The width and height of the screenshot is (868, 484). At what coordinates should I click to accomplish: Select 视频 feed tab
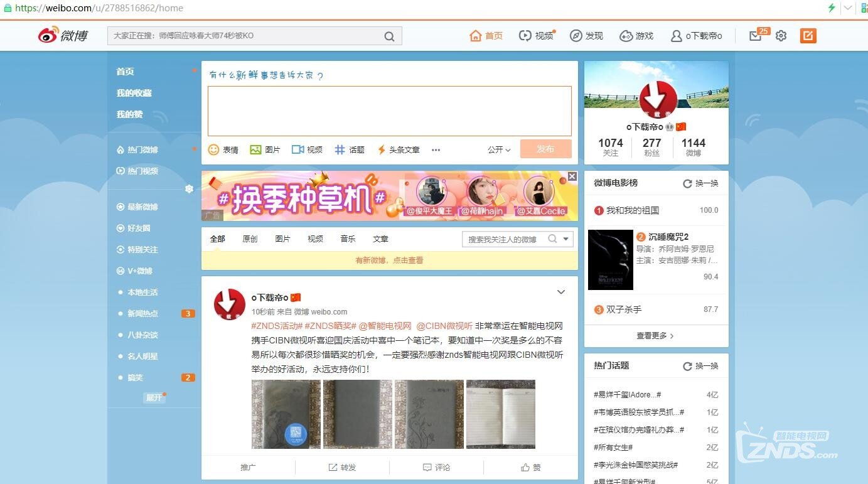click(x=315, y=239)
